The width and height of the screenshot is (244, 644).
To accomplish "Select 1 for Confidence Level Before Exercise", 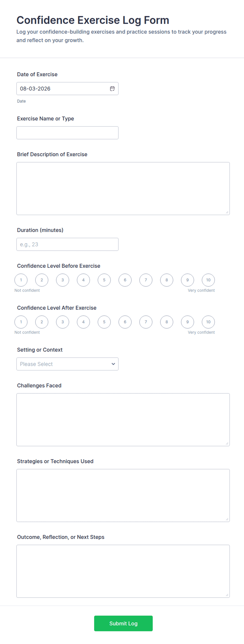I will coord(21,280).
